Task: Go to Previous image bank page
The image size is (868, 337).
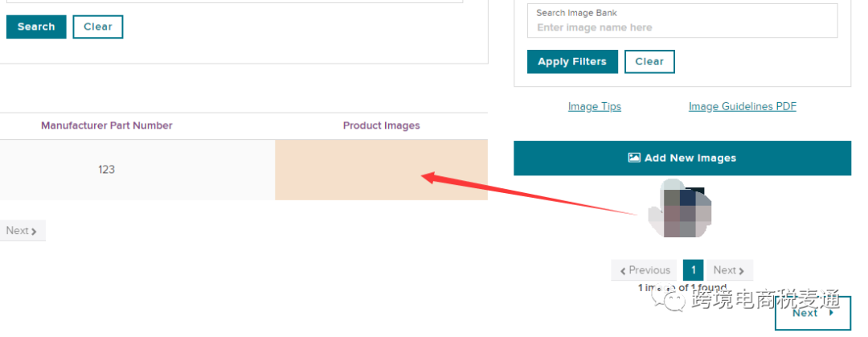Action: (644, 270)
